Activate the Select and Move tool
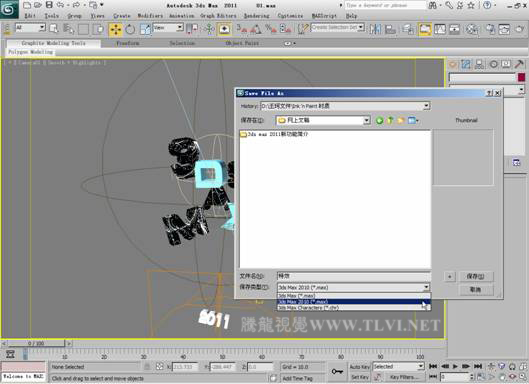This screenshot has width=529, height=384. 116,29
